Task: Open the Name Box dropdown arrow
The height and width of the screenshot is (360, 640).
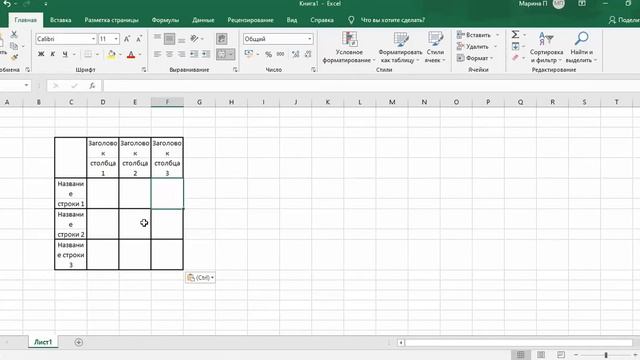Action: click(x=26, y=85)
